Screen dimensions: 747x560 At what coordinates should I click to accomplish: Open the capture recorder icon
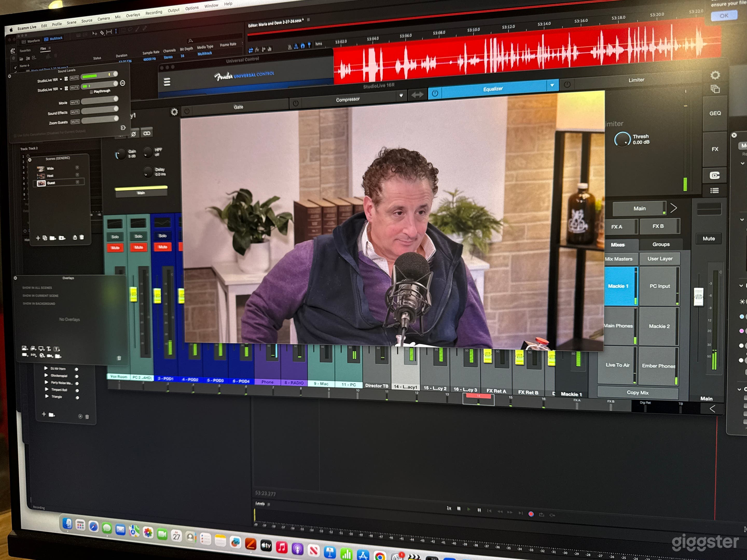pos(714,176)
